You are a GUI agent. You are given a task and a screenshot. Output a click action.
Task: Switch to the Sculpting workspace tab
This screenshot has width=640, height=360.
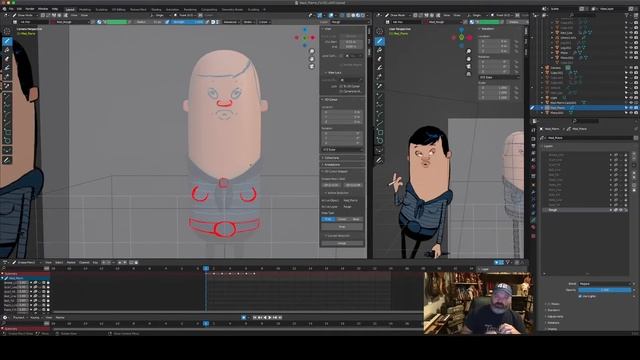tap(102, 9)
